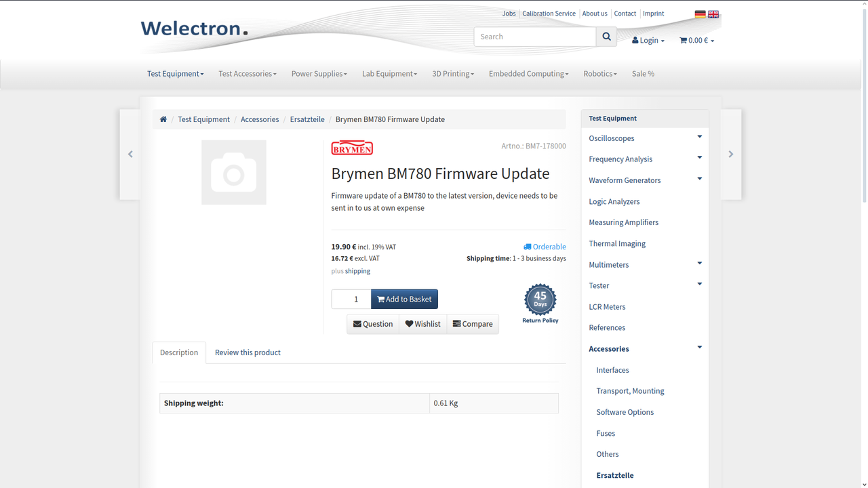Click the Artno. BM7-178000 text
This screenshot has height=488, width=868.
click(x=534, y=146)
